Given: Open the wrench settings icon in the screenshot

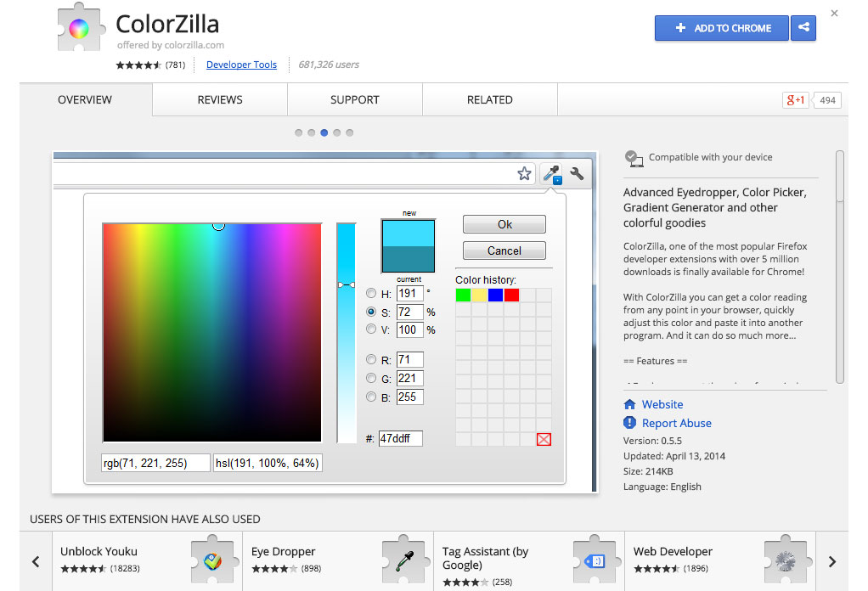Looking at the screenshot, I should (577, 173).
